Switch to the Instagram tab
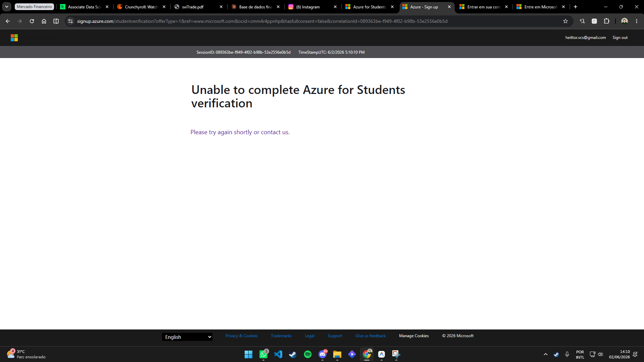Viewport: 644px width, 362px height. 312,7
